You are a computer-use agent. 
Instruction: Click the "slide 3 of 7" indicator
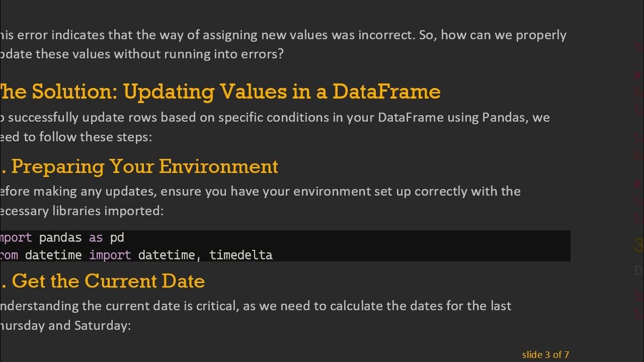[x=545, y=354]
